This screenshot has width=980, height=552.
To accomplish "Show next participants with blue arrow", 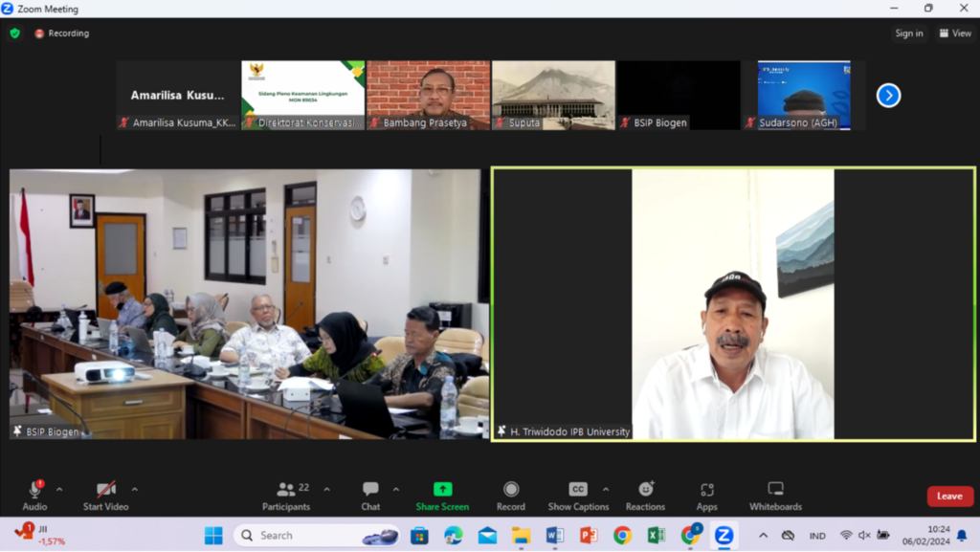I will coord(888,96).
